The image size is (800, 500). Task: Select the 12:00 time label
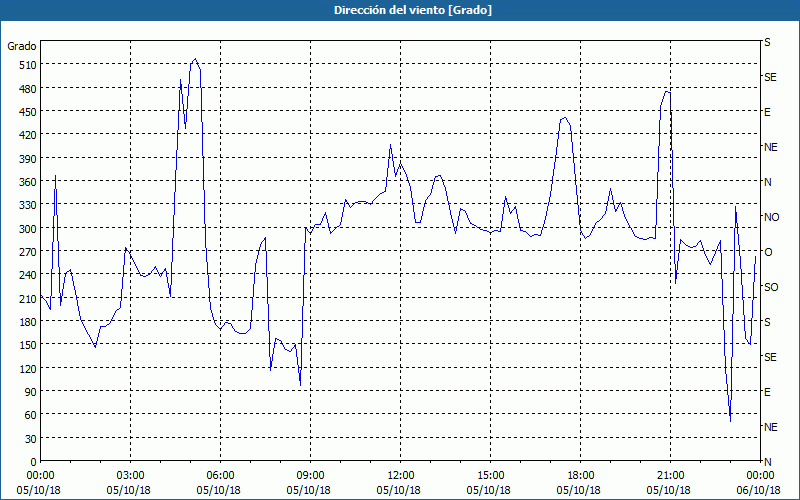pyautogui.click(x=401, y=476)
